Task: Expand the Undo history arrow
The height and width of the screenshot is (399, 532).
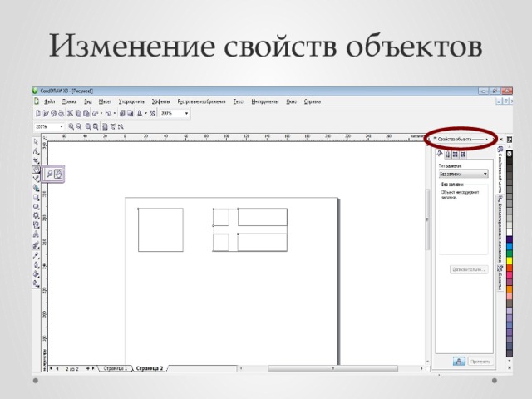Action: click(101, 113)
